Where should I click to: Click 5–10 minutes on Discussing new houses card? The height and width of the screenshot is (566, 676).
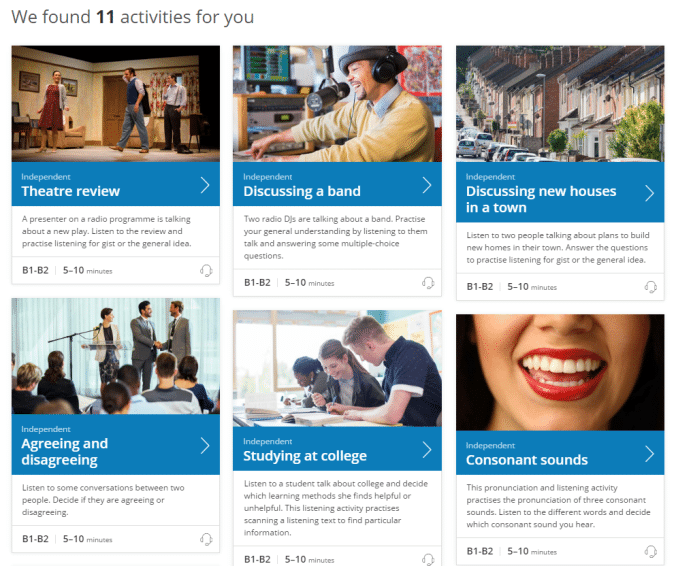(532, 287)
